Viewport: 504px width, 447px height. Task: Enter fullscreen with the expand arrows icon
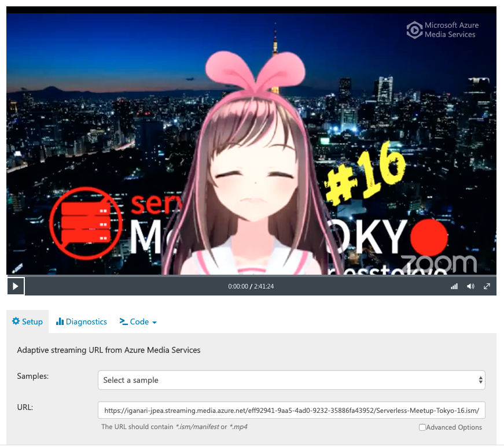(487, 286)
